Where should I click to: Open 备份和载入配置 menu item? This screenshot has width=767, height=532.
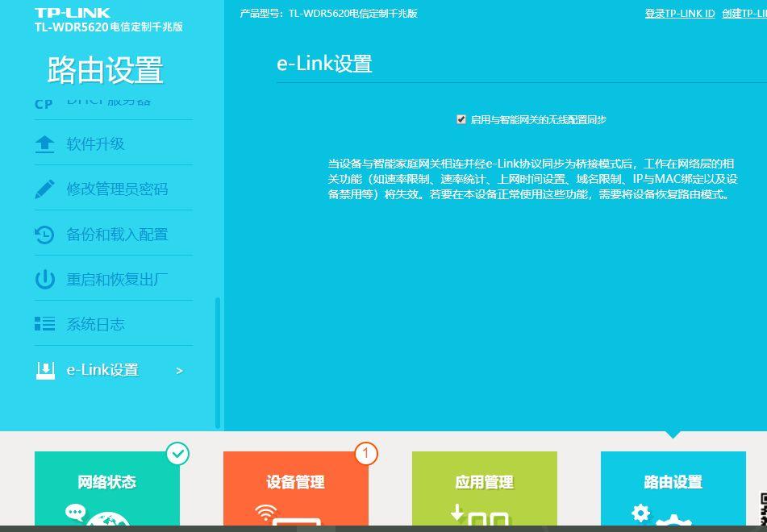(114, 235)
